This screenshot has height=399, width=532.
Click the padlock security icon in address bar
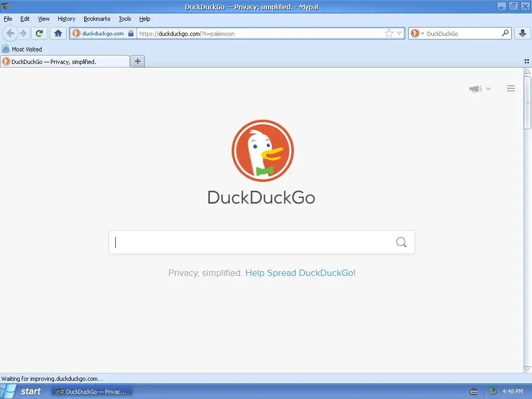pyautogui.click(x=130, y=33)
